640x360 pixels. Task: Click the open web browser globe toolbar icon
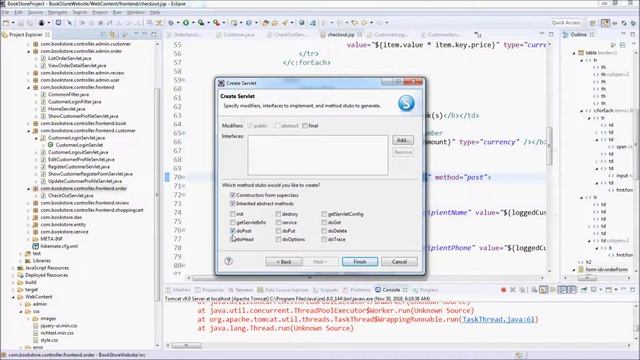[302, 23]
